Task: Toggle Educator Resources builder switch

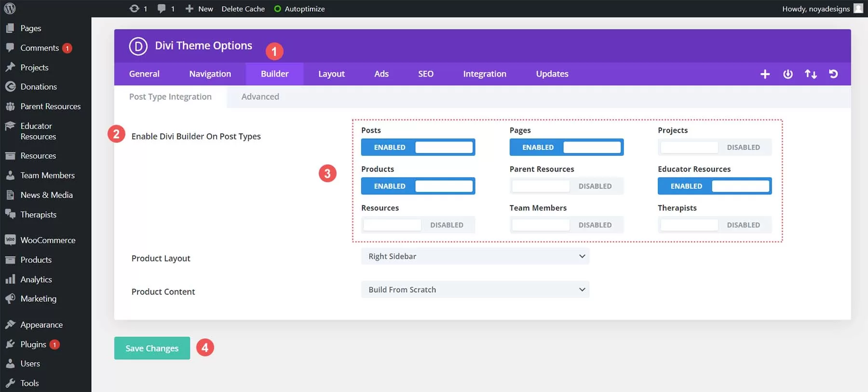Action: pos(714,186)
